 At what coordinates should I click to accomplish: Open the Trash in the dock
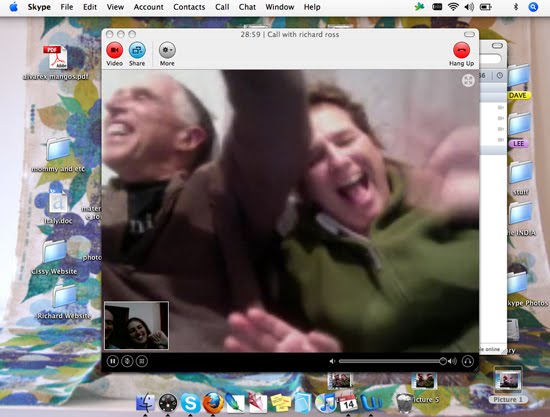pos(404,403)
